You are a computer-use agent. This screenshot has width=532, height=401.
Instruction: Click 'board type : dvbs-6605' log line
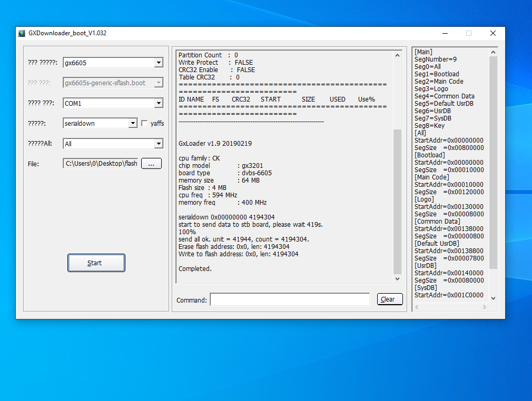[x=225, y=173]
